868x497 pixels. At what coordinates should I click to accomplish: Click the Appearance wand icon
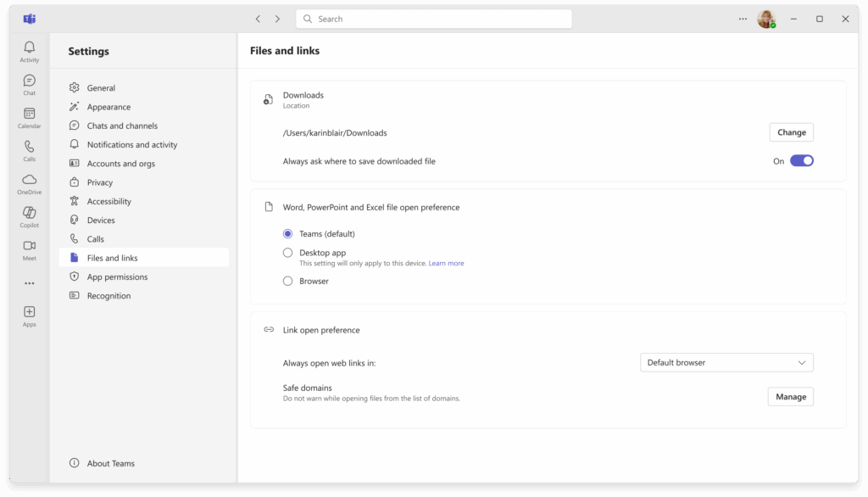coord(75,106)
